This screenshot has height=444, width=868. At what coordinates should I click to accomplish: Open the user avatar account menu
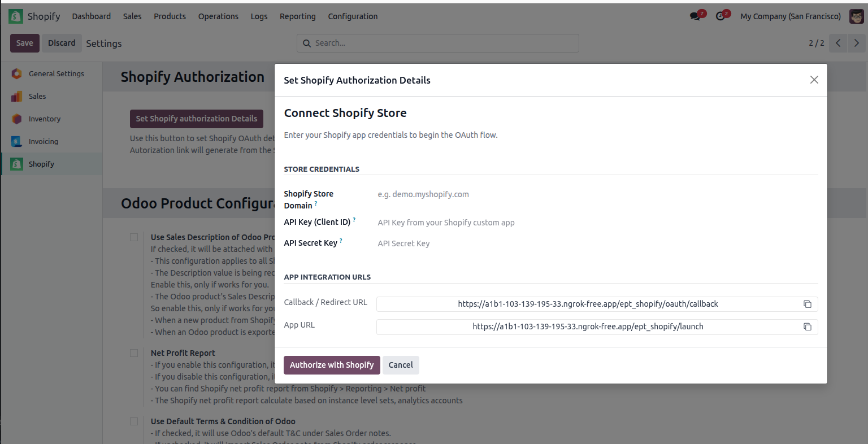[856, 16]
